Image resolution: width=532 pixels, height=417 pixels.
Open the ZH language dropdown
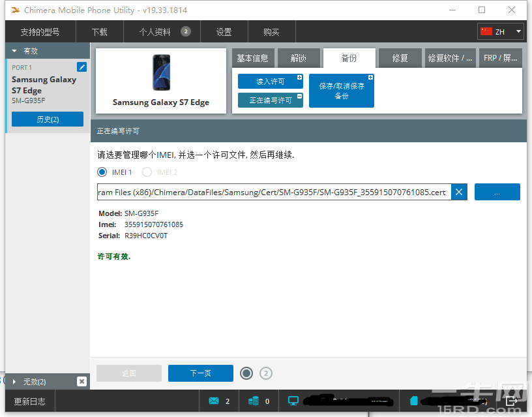(501, 31)
